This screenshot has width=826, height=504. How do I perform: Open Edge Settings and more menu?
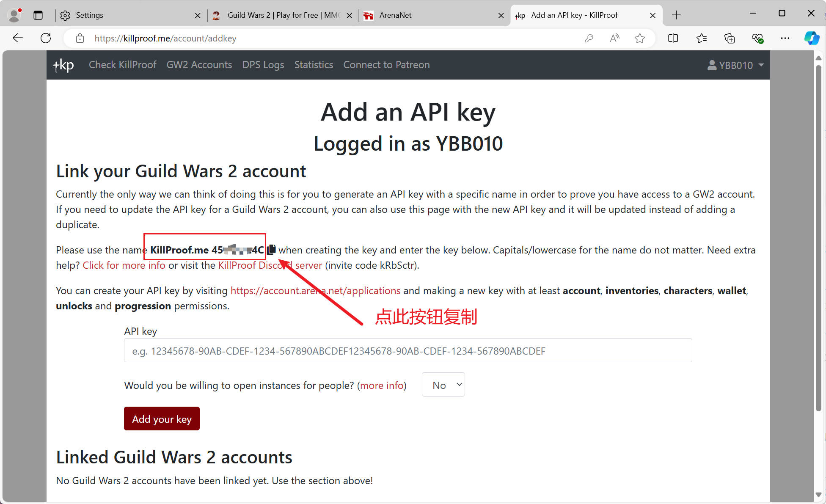pyautogui.click(x=785, y=39)
